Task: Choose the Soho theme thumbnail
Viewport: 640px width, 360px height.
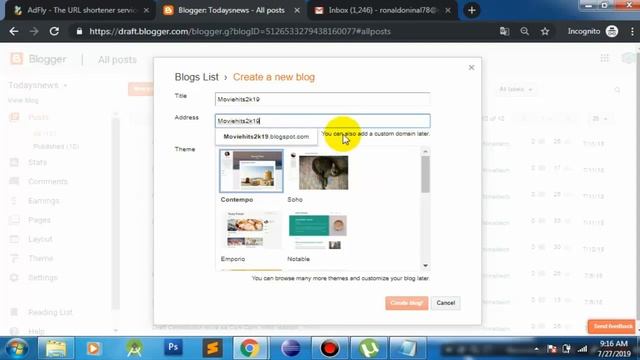Action: point(319,171)
